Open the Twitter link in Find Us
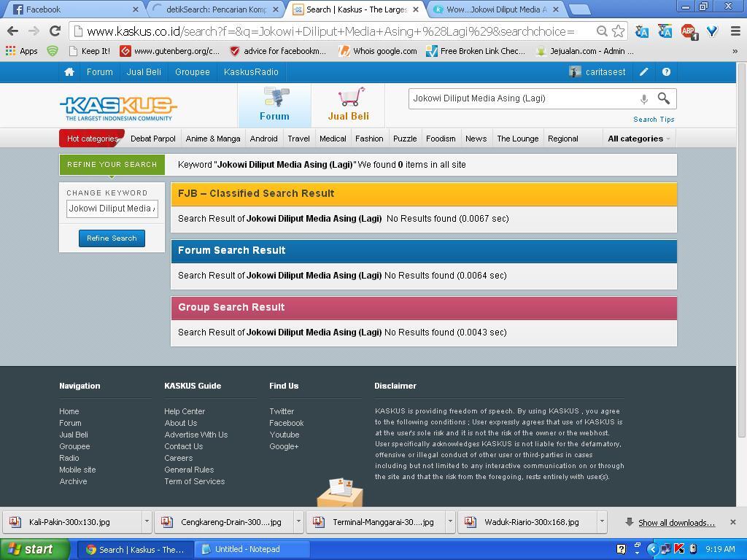This screenshot has width=747, height=560. 282,411
